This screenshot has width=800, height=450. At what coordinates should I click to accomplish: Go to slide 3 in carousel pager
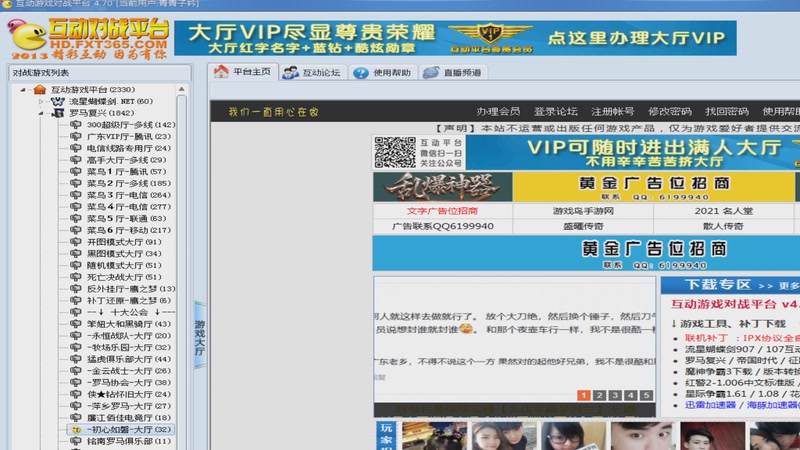[x=615, y=395]
